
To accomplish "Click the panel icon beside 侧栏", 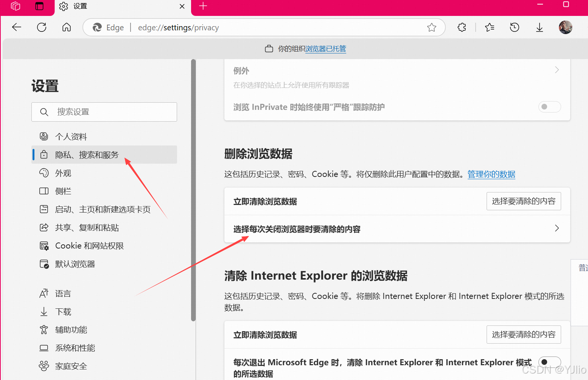I will click(x=44, y=191).
